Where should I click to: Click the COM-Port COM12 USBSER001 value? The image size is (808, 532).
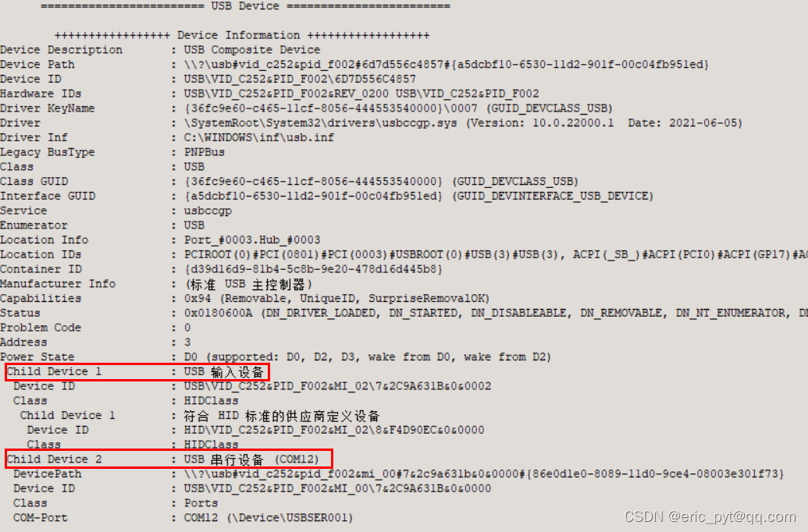click(x=269, y=518)
